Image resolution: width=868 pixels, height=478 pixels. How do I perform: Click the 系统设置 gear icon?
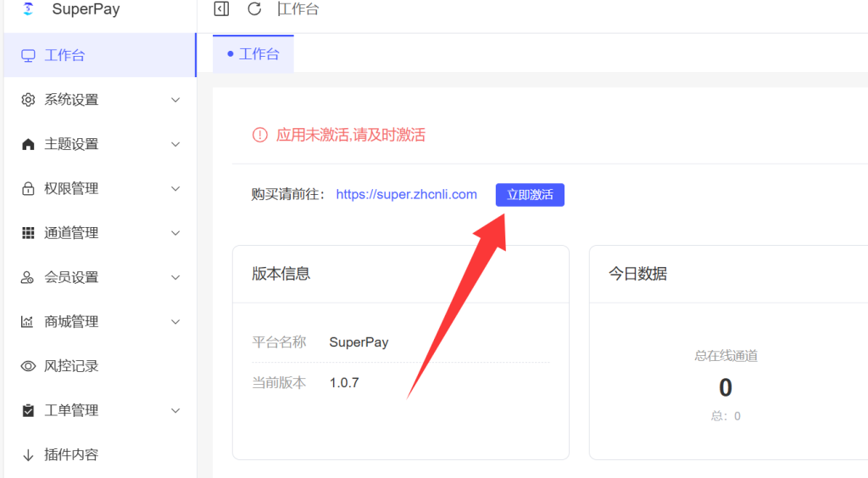(28, 100)
